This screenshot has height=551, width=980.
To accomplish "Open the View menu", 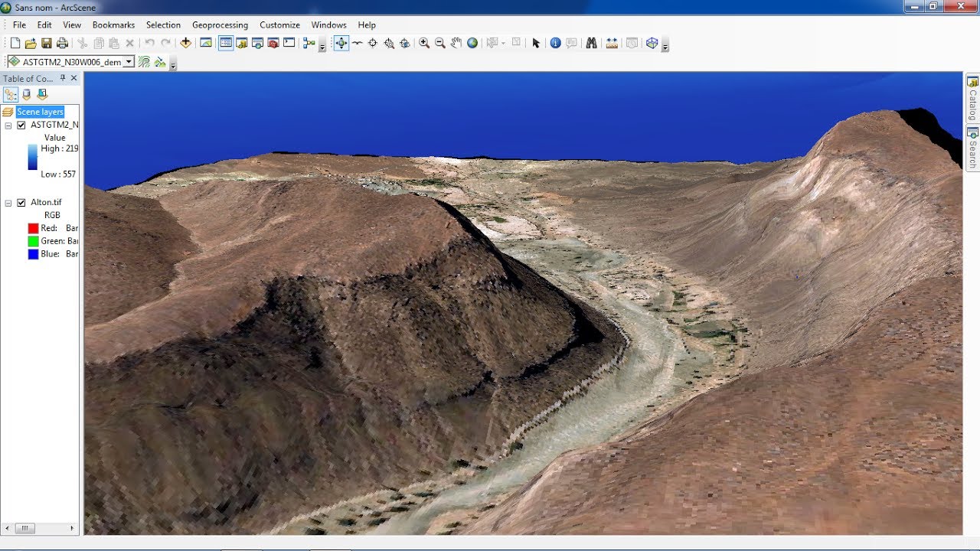I will (72, 25).
